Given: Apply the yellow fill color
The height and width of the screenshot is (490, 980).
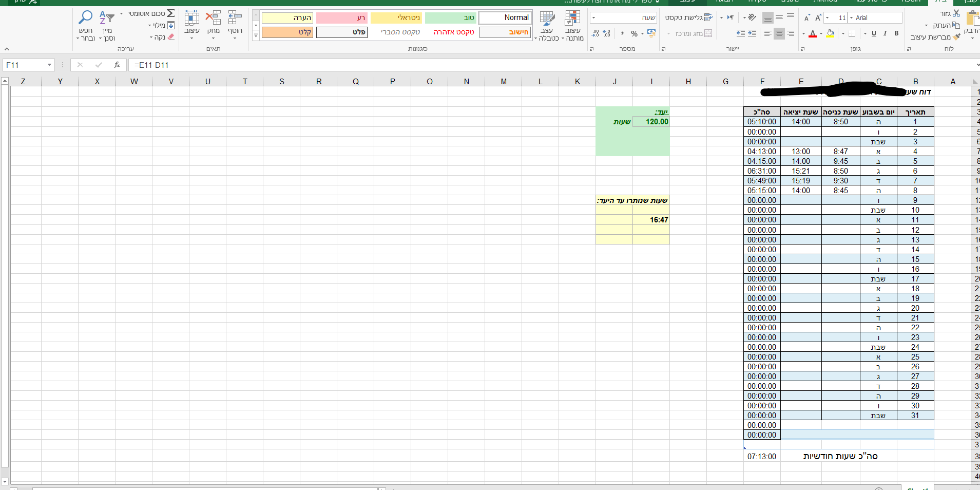Looking at the screenshot, I should pyautogui.click(x=831, y=33).
